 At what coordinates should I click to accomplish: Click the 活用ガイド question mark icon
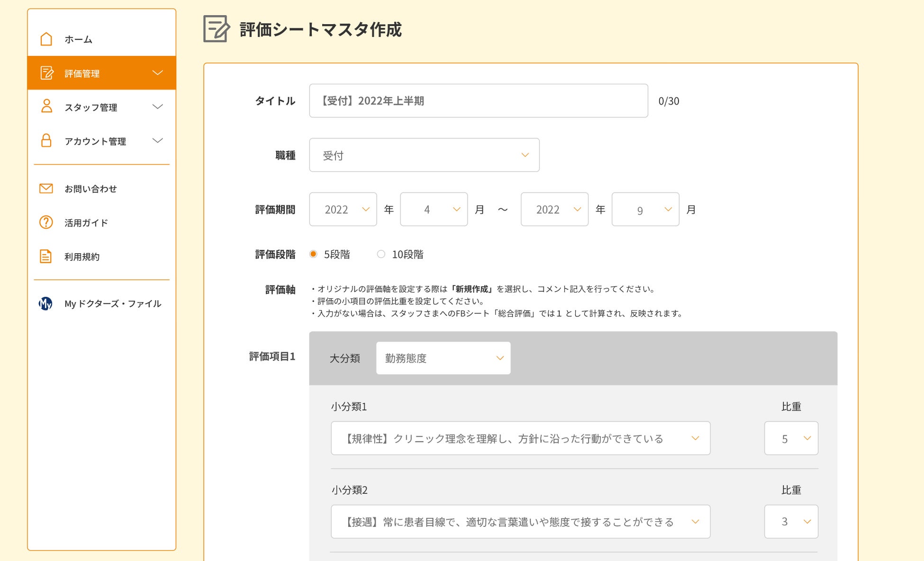tap(46, 222)
